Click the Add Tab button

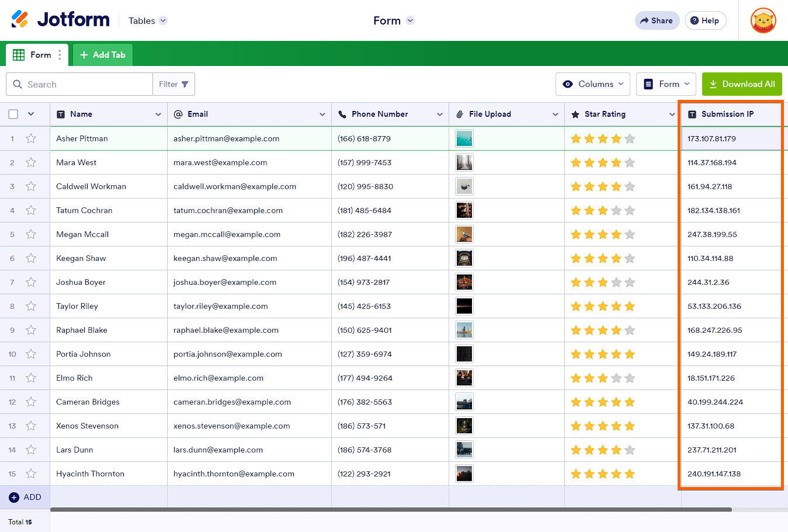(102, 54)
